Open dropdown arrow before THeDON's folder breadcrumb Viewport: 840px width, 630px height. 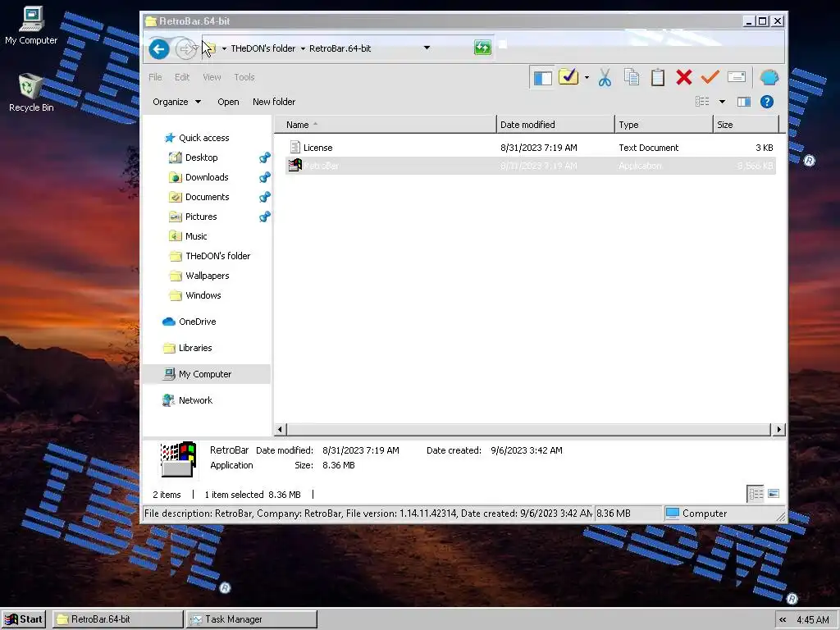[224, 48]
